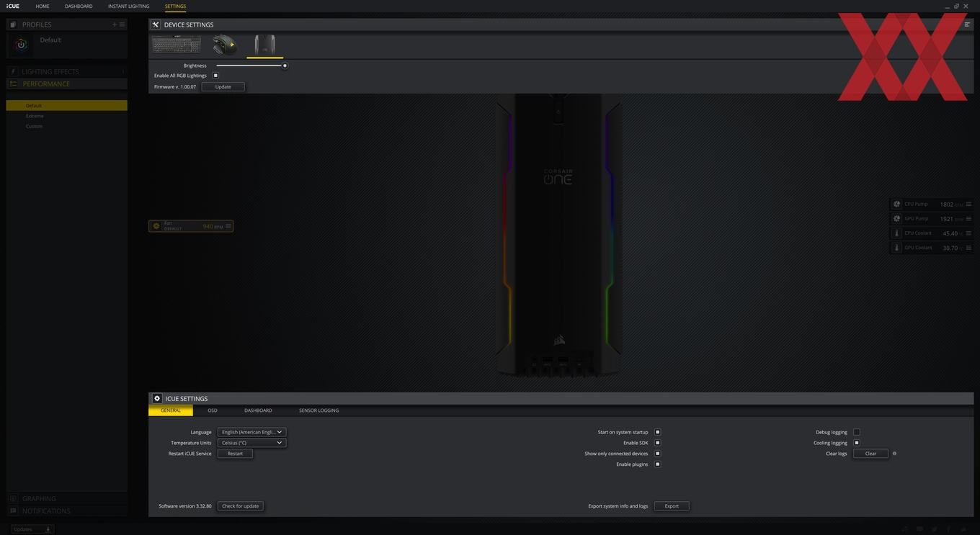Click the Updates button in status bar

32,529
